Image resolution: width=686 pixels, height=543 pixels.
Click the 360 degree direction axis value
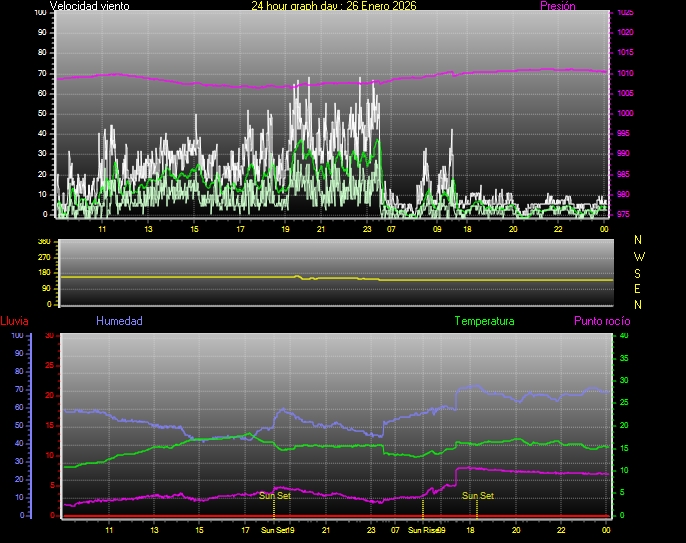(43, 242)
